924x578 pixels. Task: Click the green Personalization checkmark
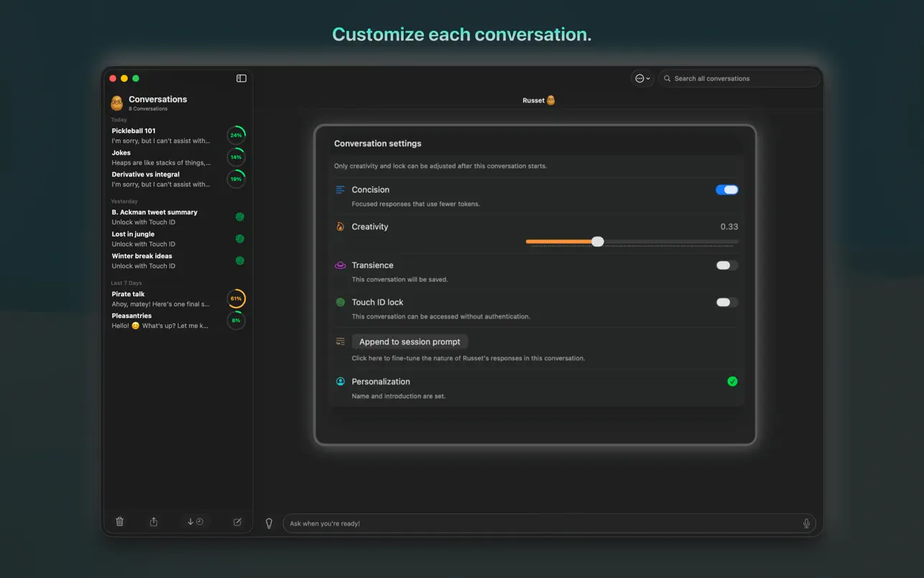pos(732,382)
